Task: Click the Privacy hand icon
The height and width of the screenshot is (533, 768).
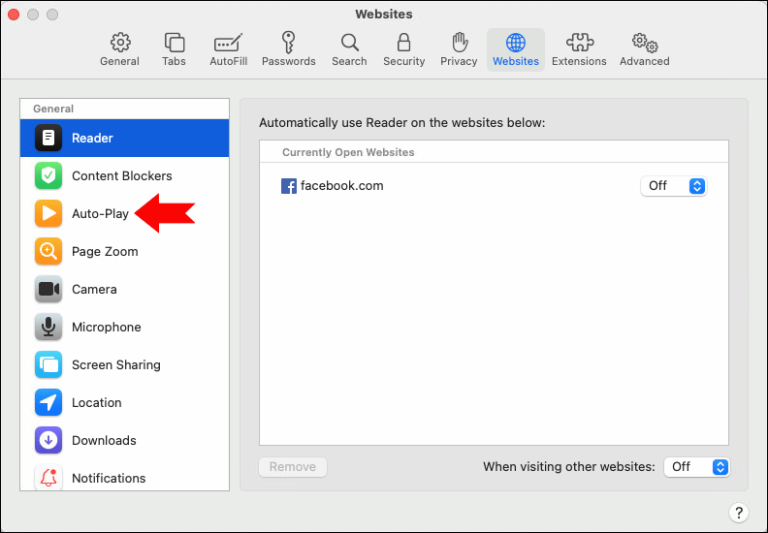Action: pyautogui.click(x=459, y=43)
